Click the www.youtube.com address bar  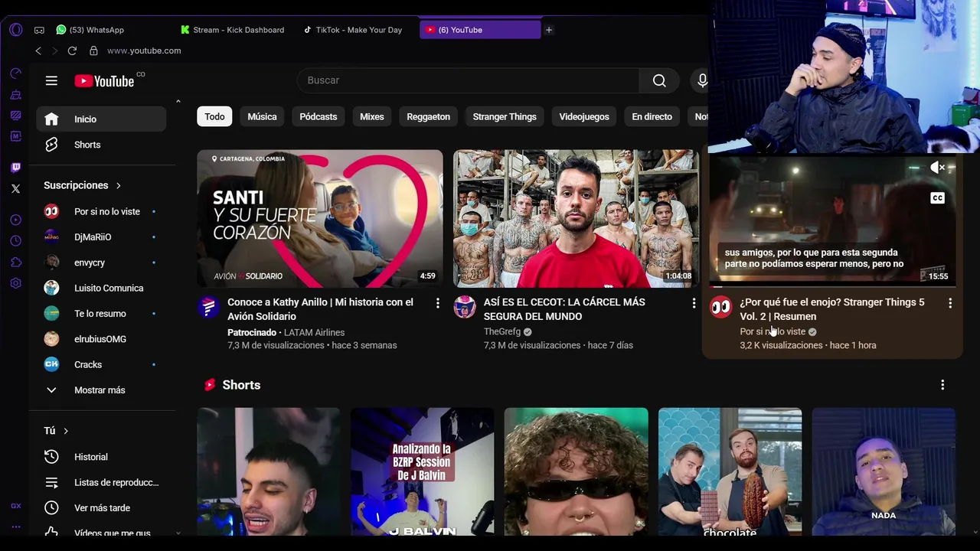click(144, 51)
